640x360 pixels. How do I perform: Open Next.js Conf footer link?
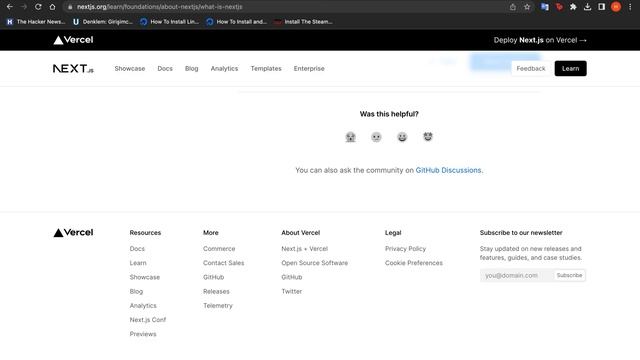point(148,320)
